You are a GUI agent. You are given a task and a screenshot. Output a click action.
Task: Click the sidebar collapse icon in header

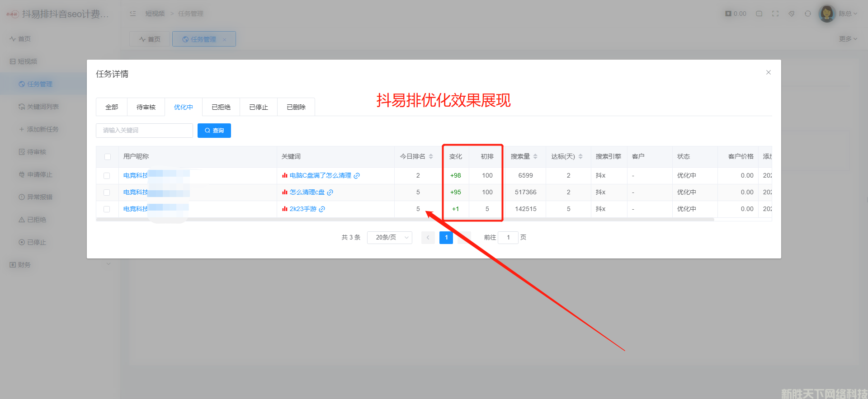pyautogui.click(x=133, y=14)
